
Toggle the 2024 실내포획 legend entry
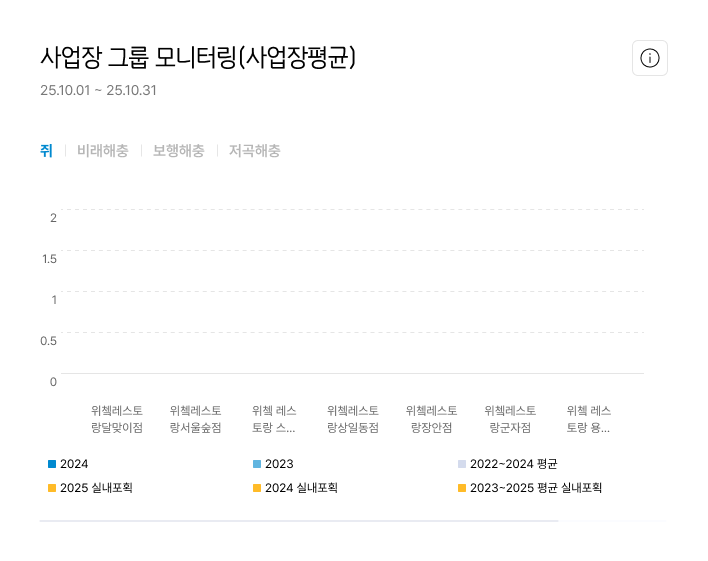(x=301, y=488)
